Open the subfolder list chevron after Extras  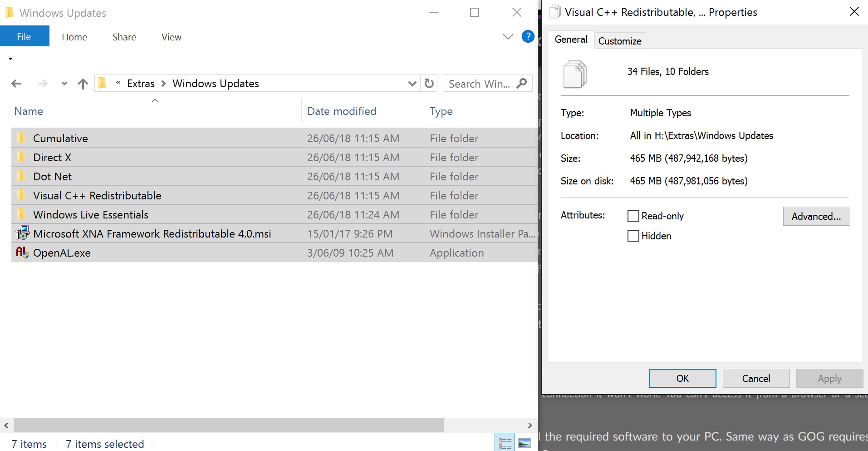click(163, 84)
